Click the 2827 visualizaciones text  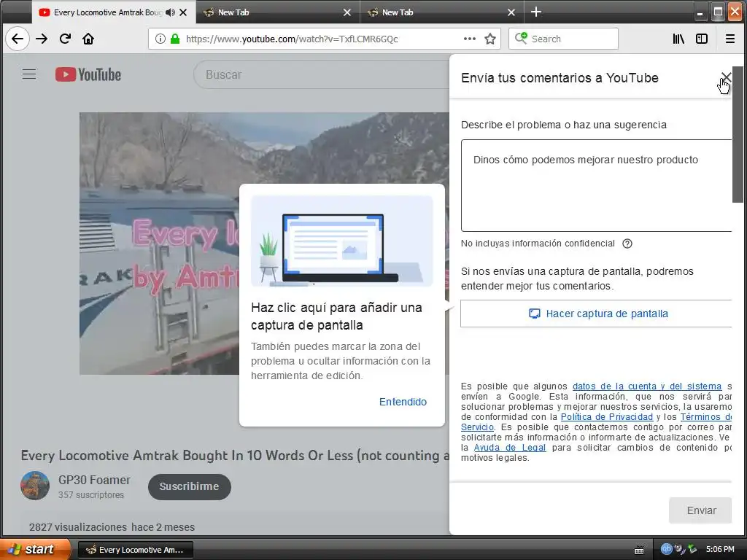(x=77, y=527)
